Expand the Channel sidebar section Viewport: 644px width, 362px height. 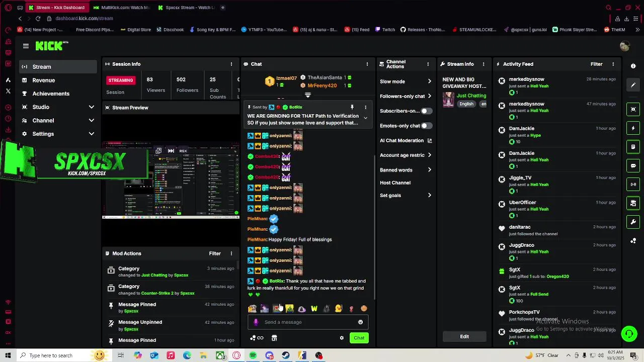(92, 121)
